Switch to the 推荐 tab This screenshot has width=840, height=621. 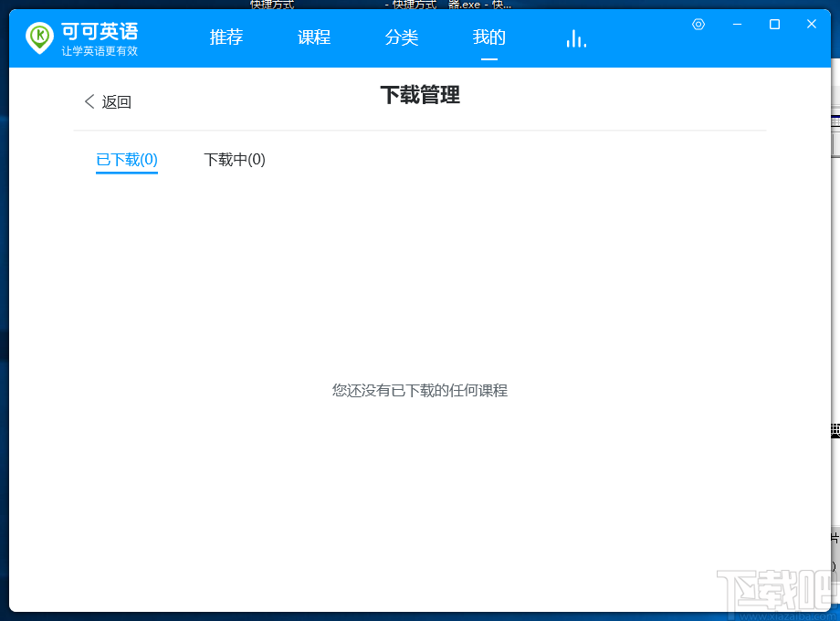point(226,37)
